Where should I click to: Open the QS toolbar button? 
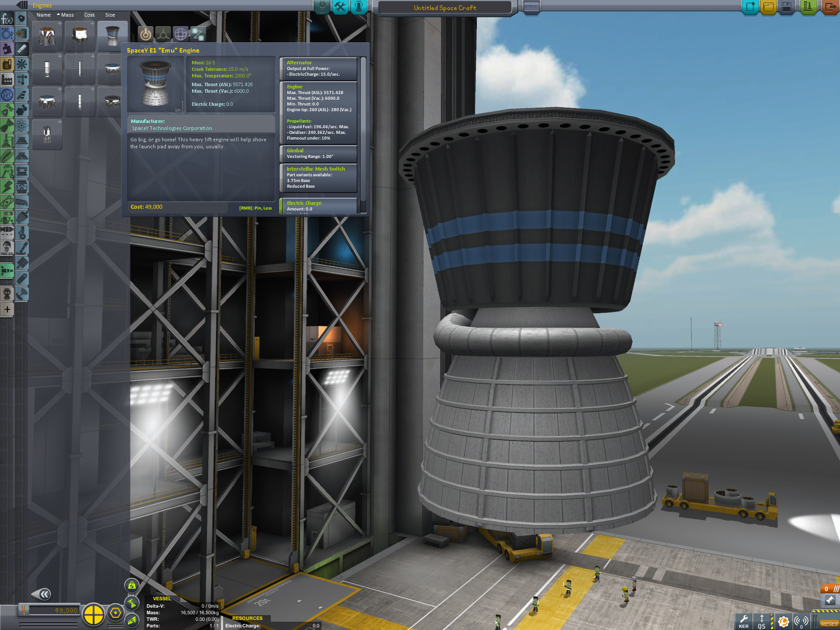click(x=762, y=621)
